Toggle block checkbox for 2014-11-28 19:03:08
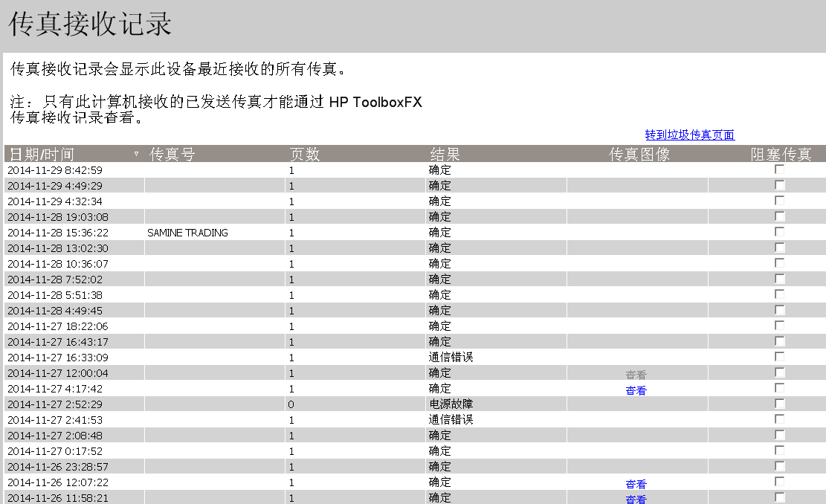This screenshot has width=826, height=504. [x=779, y=216]
